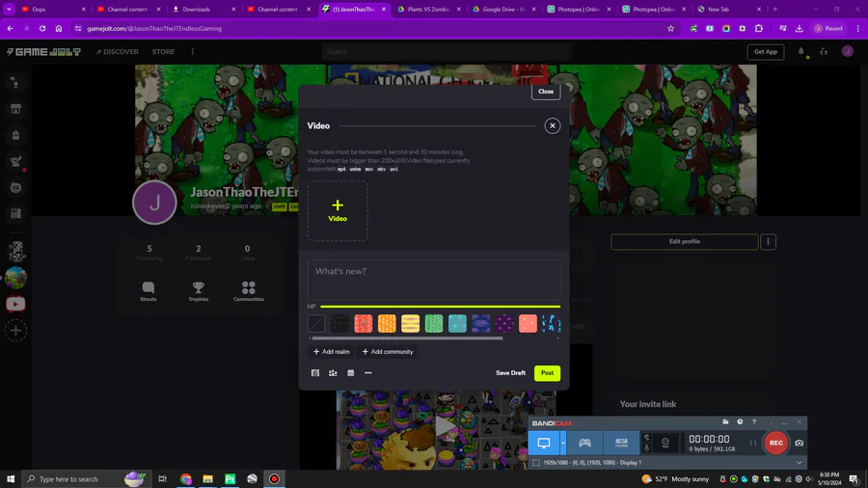Click the Close button above the dialog

545,92
